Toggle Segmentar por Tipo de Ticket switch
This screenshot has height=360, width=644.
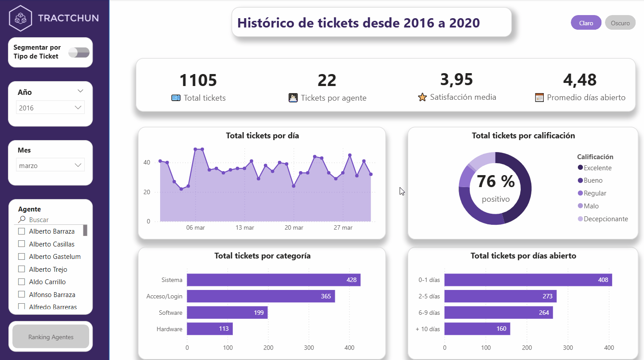pyautogui.click(x=79, y=53)
